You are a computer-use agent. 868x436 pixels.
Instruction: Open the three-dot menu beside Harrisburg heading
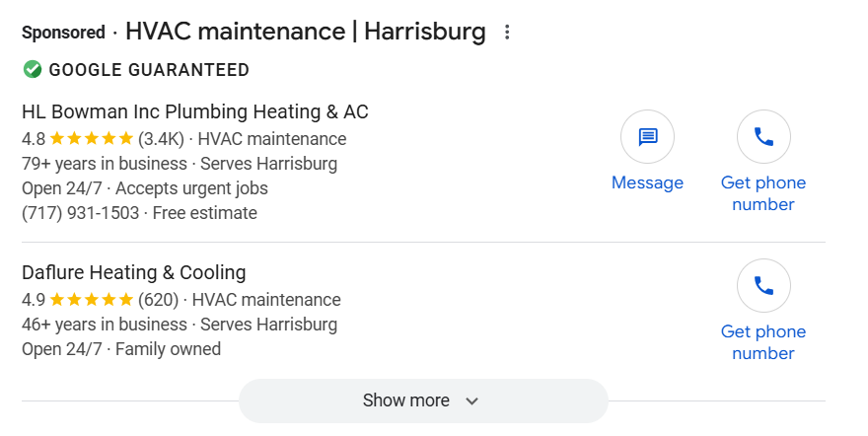[507, 33]
